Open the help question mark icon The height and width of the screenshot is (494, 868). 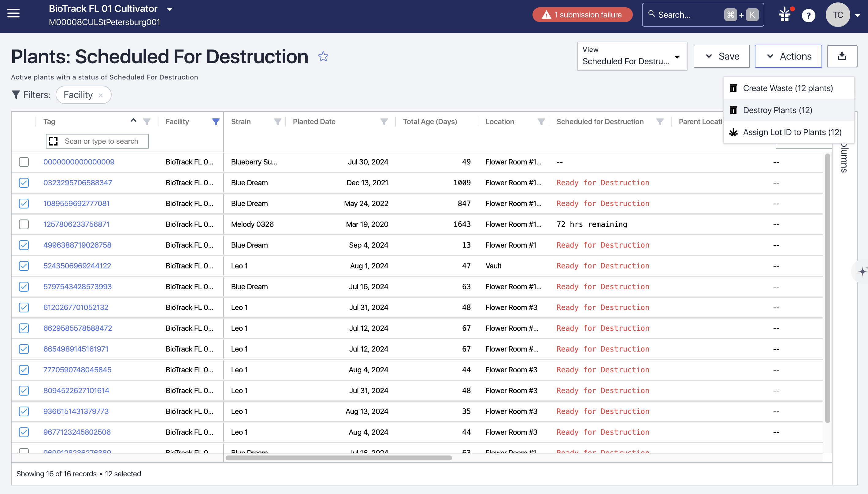click(x=808, y=15)
